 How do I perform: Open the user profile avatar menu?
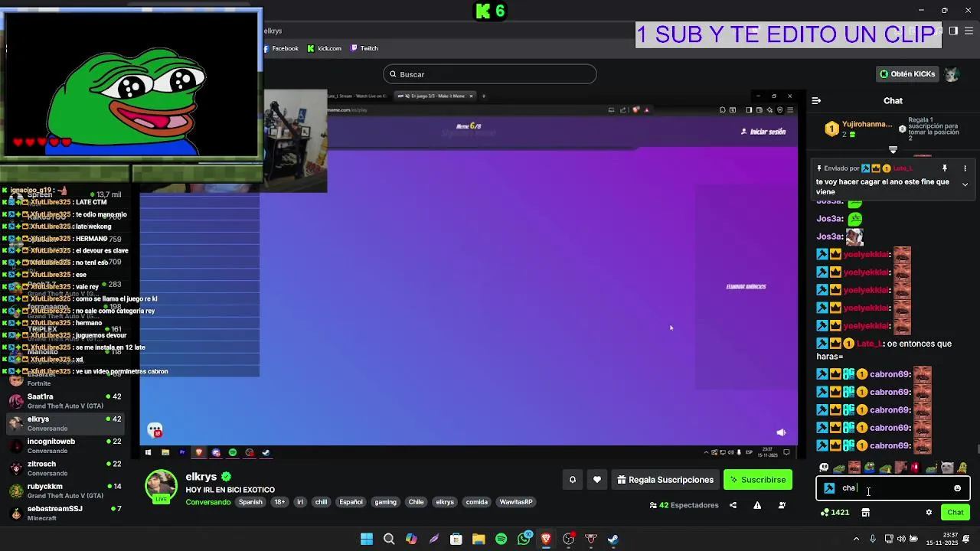coord(952,74)
